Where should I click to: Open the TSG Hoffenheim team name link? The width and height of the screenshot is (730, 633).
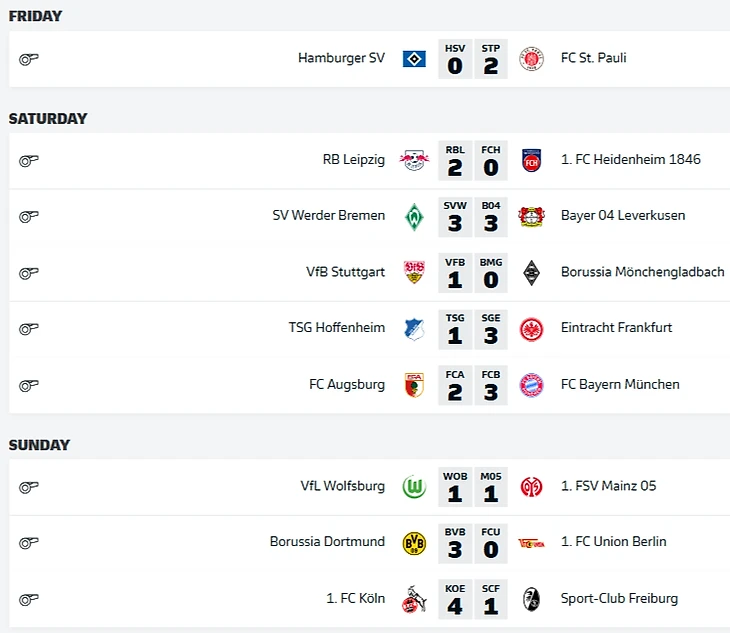coord(337,328)
